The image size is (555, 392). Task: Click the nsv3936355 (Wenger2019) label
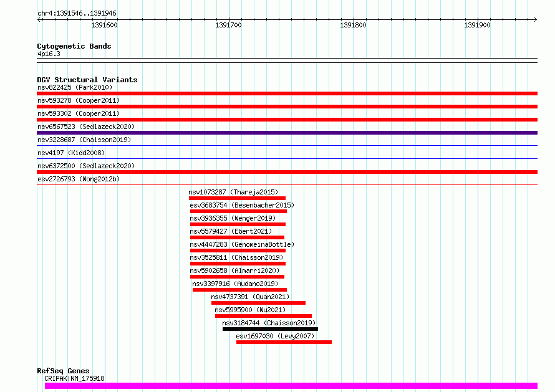tap(233, 218)
